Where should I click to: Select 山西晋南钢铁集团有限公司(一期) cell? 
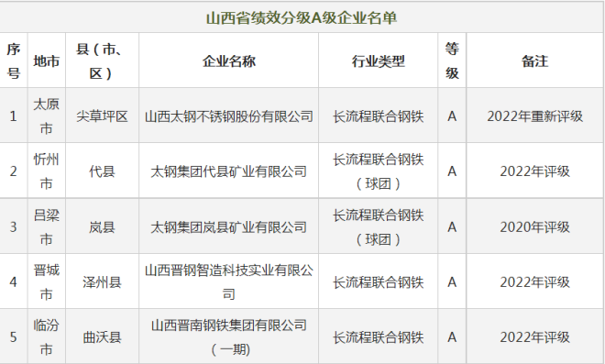click(229, 337)
